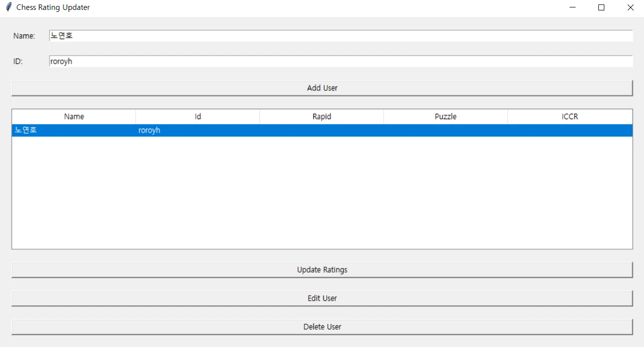Minimize the Chess Rating Updater window
The image size is (644, 347).
click(x=573, y=7)
